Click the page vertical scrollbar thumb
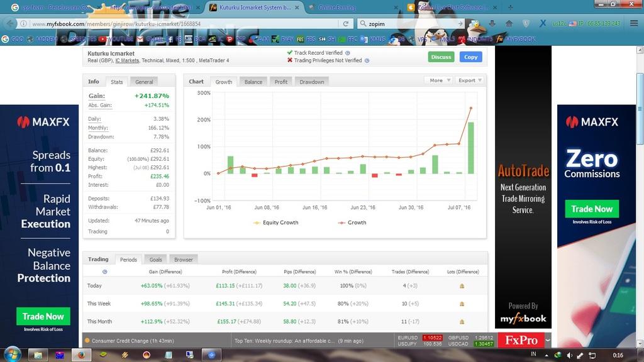Image resolution: width=644 pixels, height=362 pixels. [640, 109]
